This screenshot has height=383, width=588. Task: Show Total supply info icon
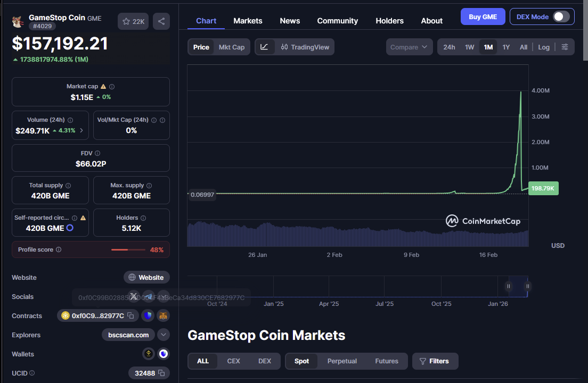pos(68,185)
